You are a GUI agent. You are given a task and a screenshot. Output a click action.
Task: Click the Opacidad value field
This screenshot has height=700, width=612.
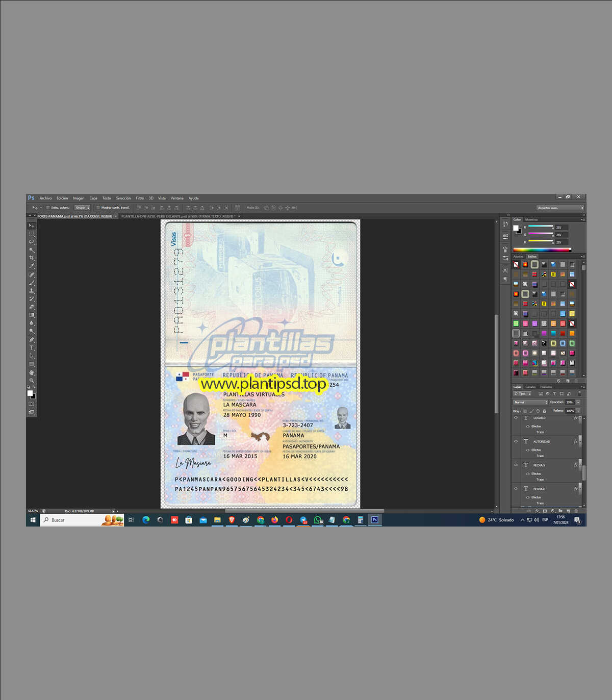coord(569,402)
